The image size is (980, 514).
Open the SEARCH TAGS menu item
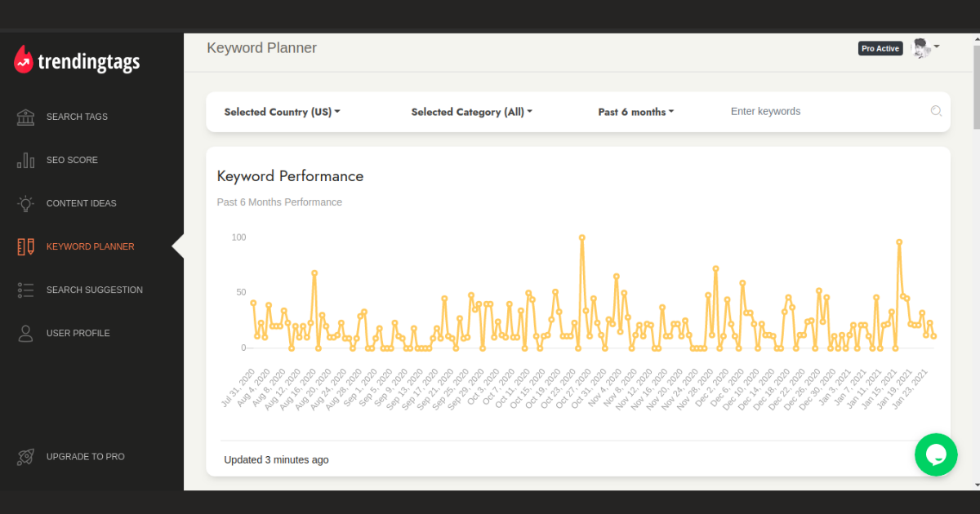coord(77,117)
